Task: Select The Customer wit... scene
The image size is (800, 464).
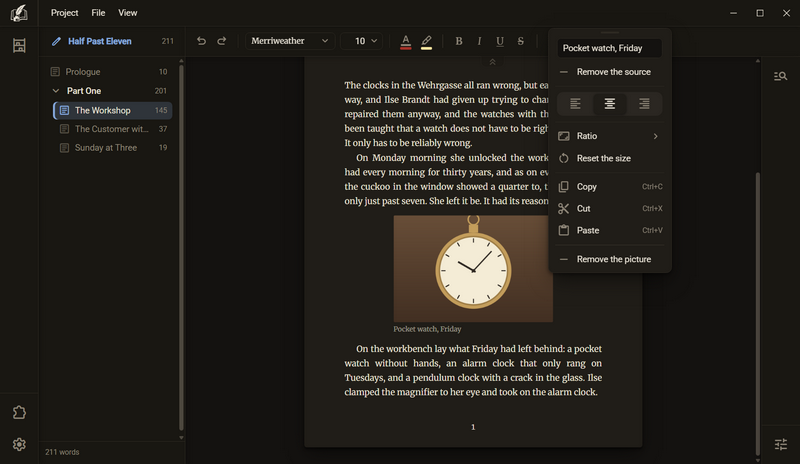Action: (x=113, y=129)
